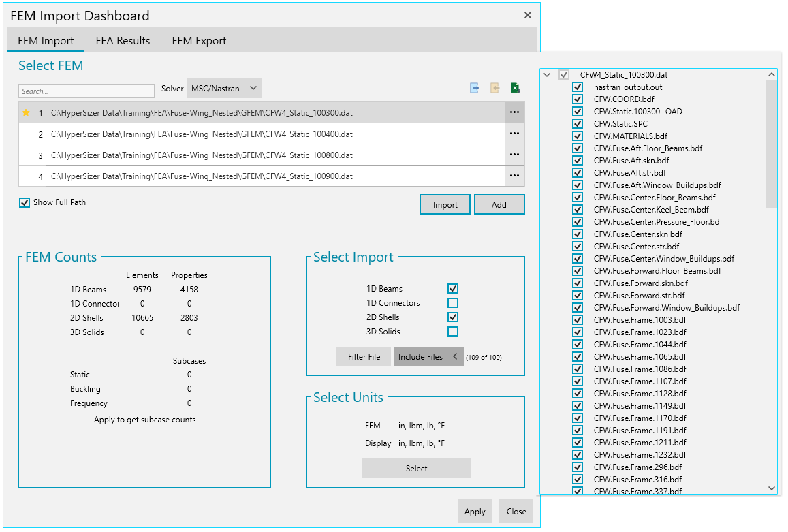Select the CFW4_Static_100800.dat path row

(275, 155)
